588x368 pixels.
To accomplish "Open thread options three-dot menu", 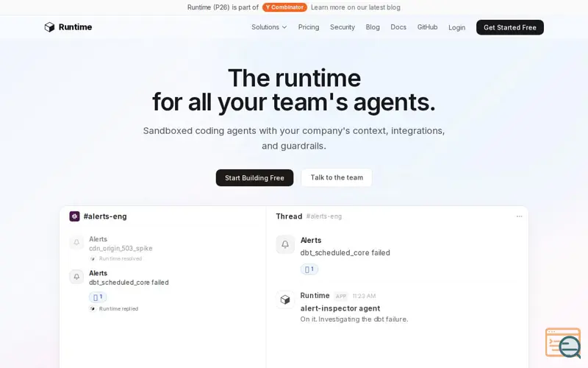I will [x=519, y=216].
